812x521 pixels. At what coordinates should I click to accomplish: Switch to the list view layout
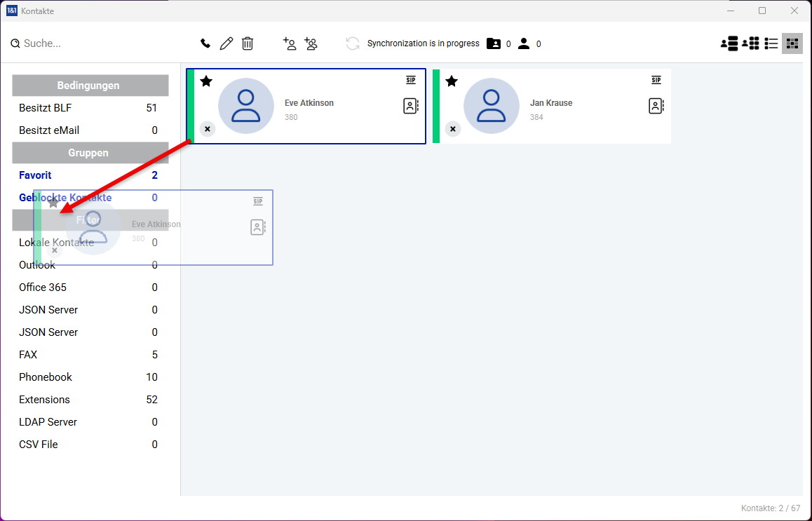point(771,43)
